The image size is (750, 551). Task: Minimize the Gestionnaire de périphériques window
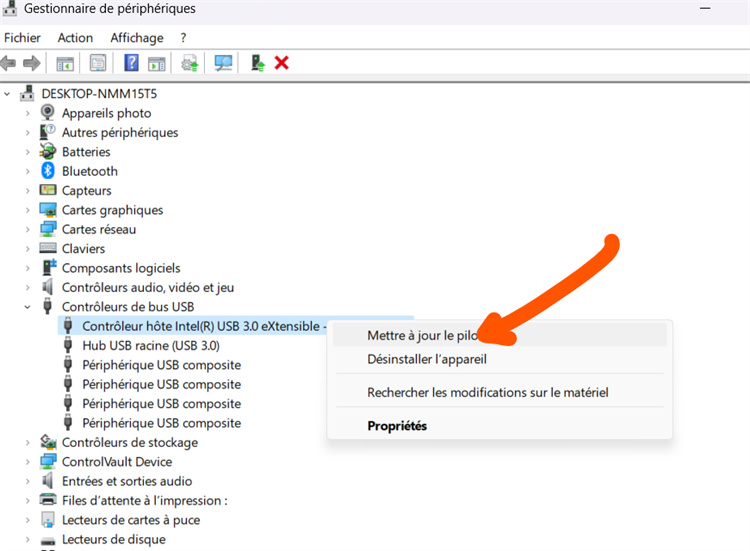click(x=705, y=8)
